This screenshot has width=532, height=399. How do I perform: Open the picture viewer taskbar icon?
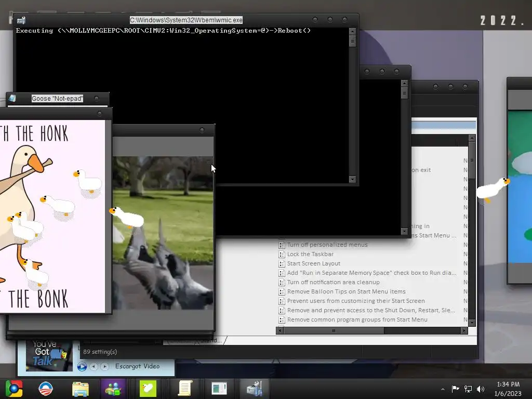pyautogui.click(x=219, y=389)
